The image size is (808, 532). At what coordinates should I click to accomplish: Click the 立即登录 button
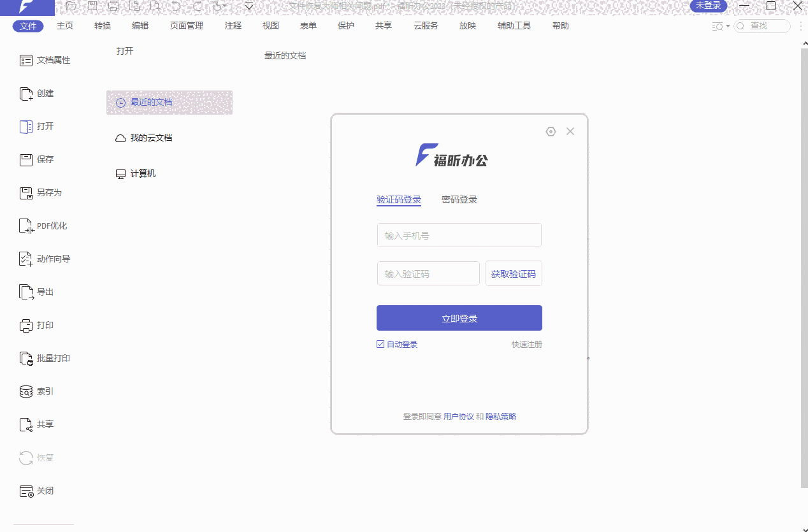(459, 318)
